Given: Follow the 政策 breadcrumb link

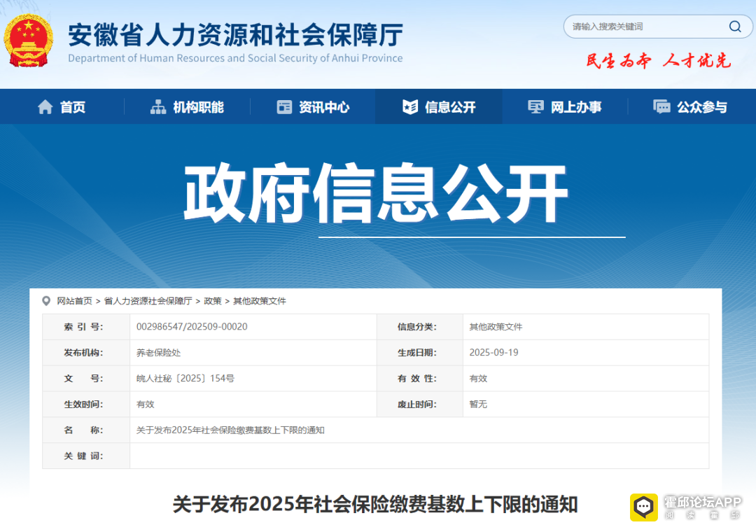Looking at the screenshot, I should [x=213, y=301].
